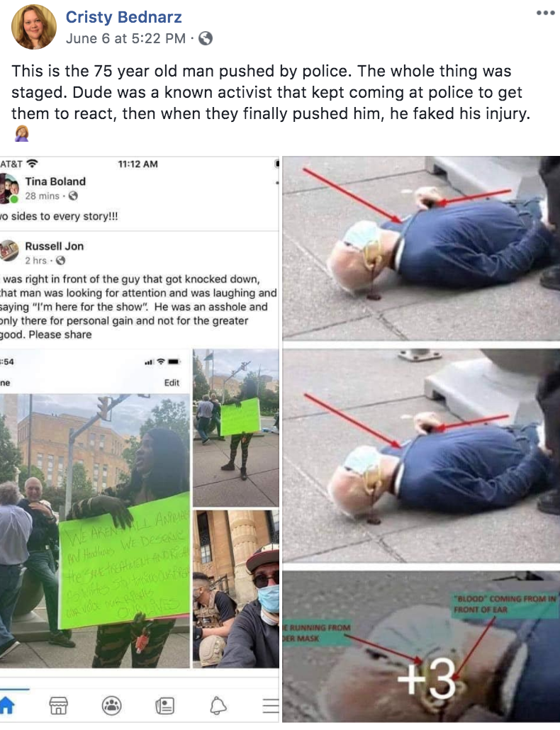Tap Edit in the embedded phone screenshot
The image size is (560, 730).
(x=172, y=383)
